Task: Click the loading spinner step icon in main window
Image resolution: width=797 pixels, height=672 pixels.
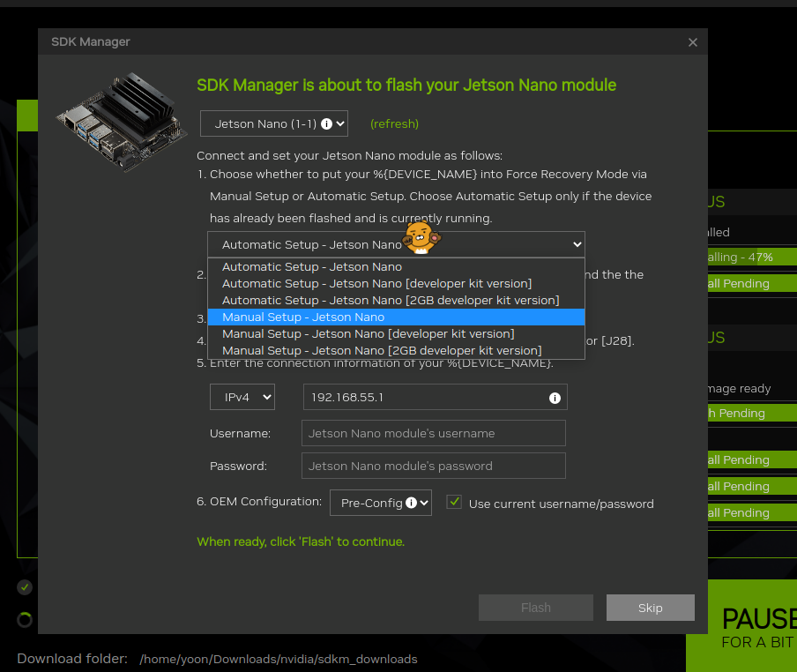Action: (25, 620)
